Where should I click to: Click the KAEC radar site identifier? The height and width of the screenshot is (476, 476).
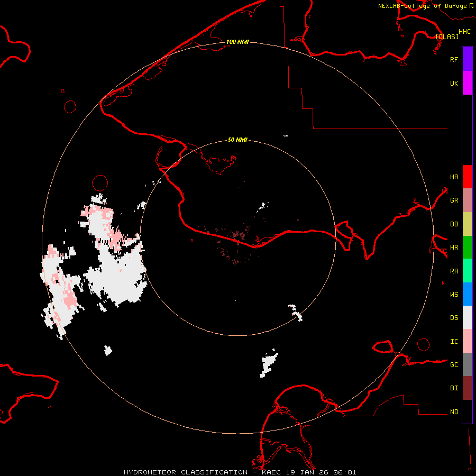(271, 472)
